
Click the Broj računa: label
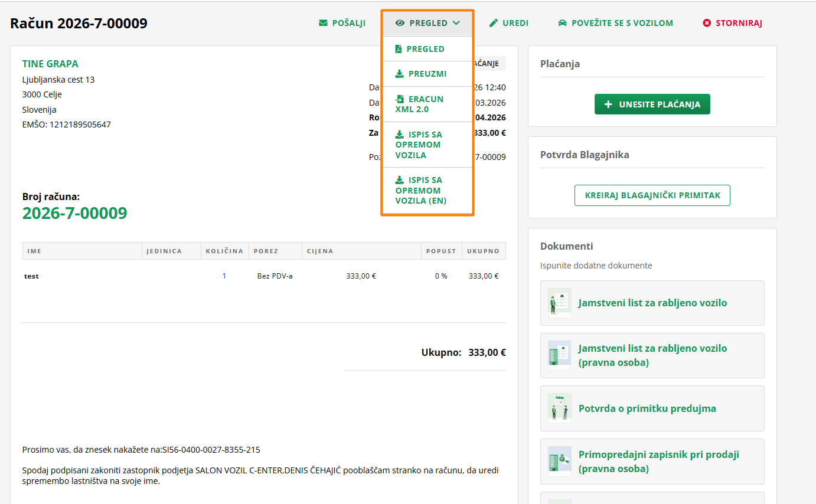(x=51, y=197)
